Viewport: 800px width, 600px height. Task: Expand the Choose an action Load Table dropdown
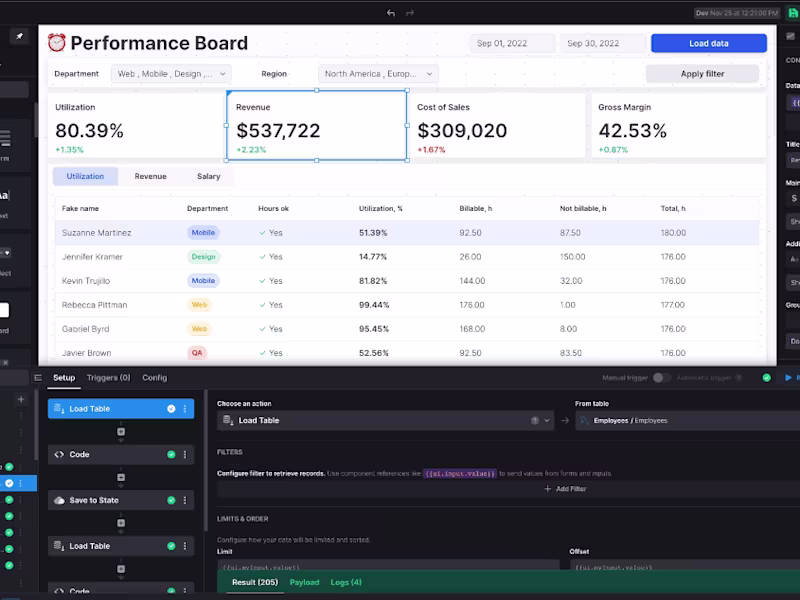click(385, 420)
